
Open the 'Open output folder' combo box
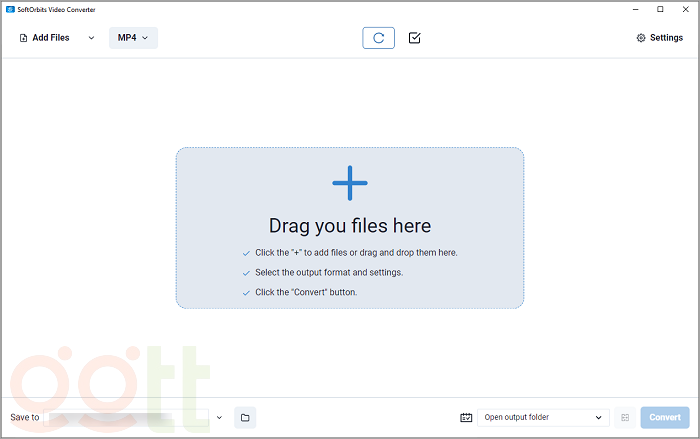543,417
